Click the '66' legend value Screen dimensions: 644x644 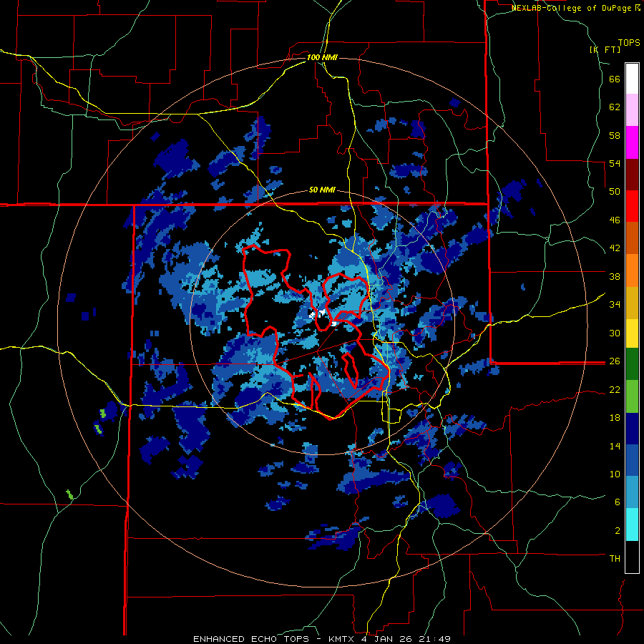[x=615, y=79]
